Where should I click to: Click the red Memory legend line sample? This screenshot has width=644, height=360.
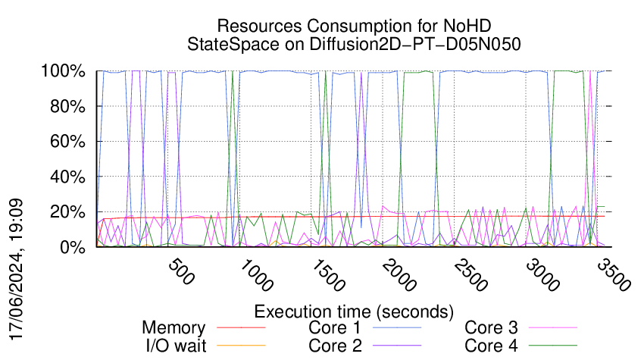(x=241, y=327)
